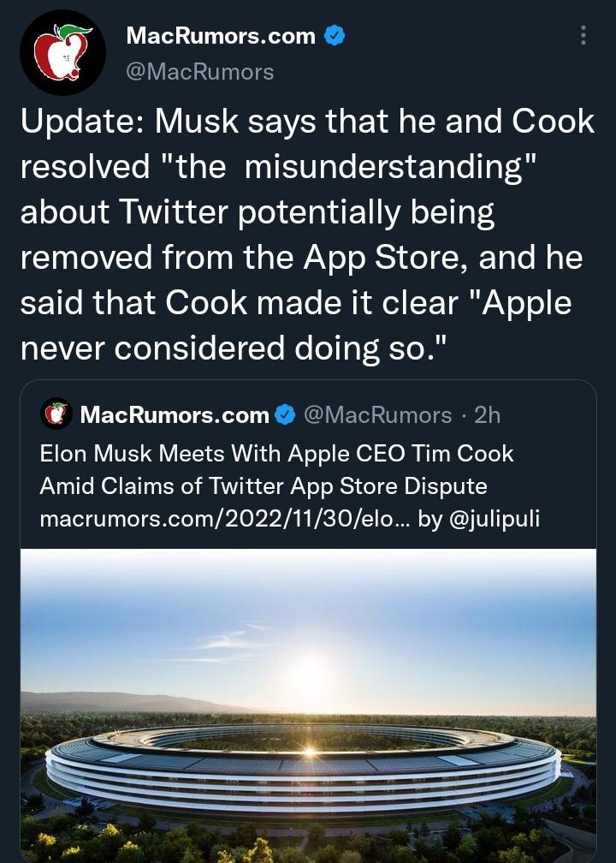The width and height of the screenshot is (616, 863).
Task: Click the verified badge inside the quoted tweet
Action: (285, 416)
